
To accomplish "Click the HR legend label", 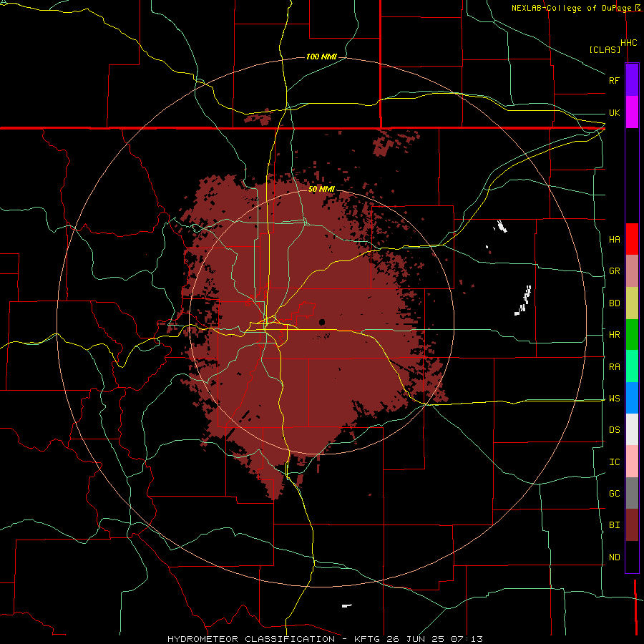I will coord(614,335).
